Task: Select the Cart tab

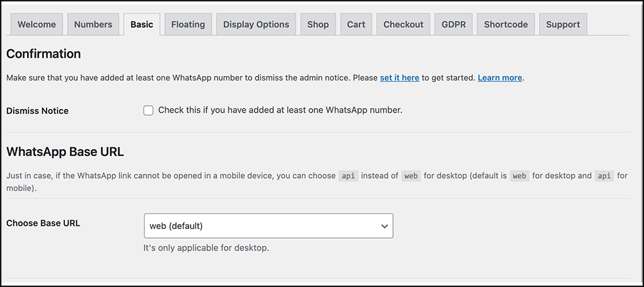Action: click(356, 25)
